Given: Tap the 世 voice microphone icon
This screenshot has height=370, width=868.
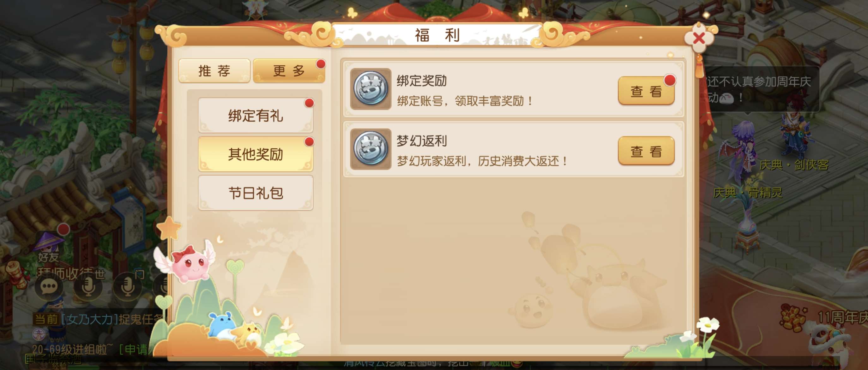Looking at the screenshot, I should coord(88,287).
